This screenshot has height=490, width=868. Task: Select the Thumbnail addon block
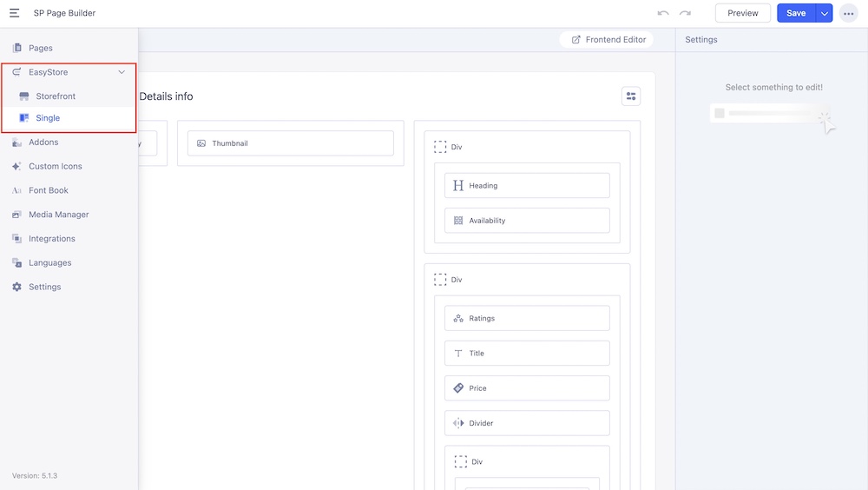[290, 143]
